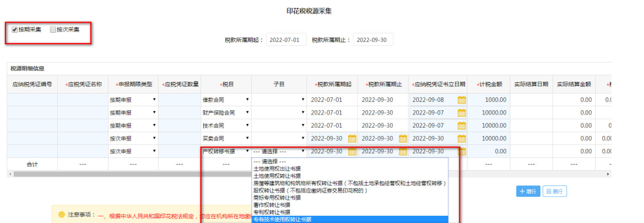This screenshot has width=644, height=223.
Task: Open calendar for 产权转移书据 row 税款所属期止
Action: click(x=403, y=151)
